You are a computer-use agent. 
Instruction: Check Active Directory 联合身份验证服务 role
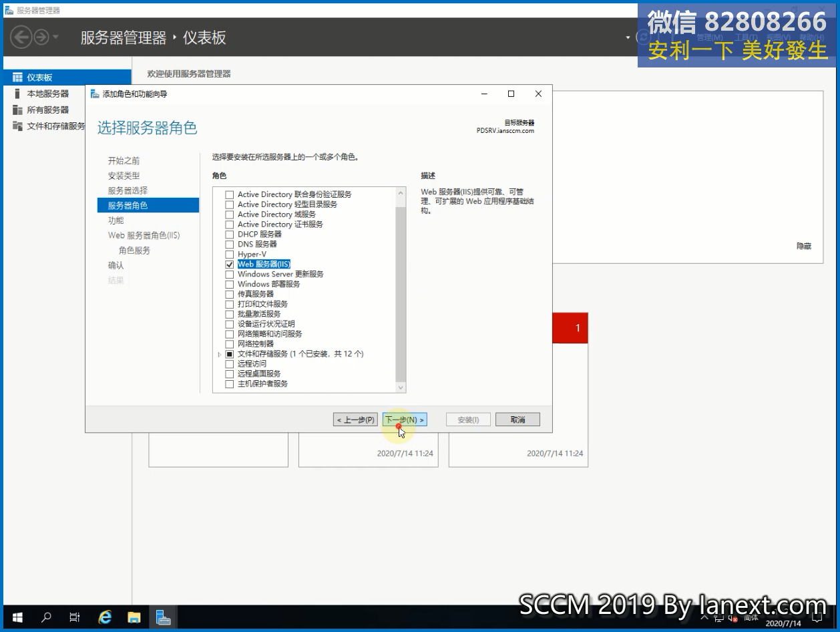tap(230, 194)
